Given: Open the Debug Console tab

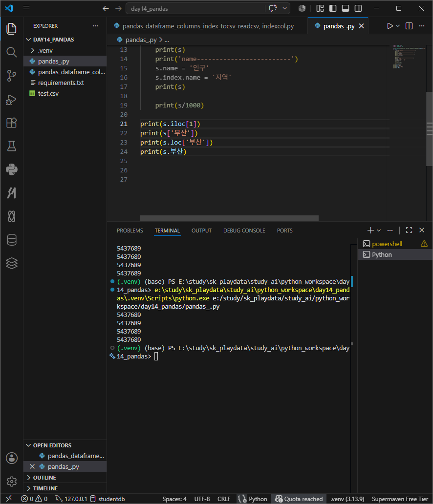Looking at the screenshot, I should click(244, 231).
